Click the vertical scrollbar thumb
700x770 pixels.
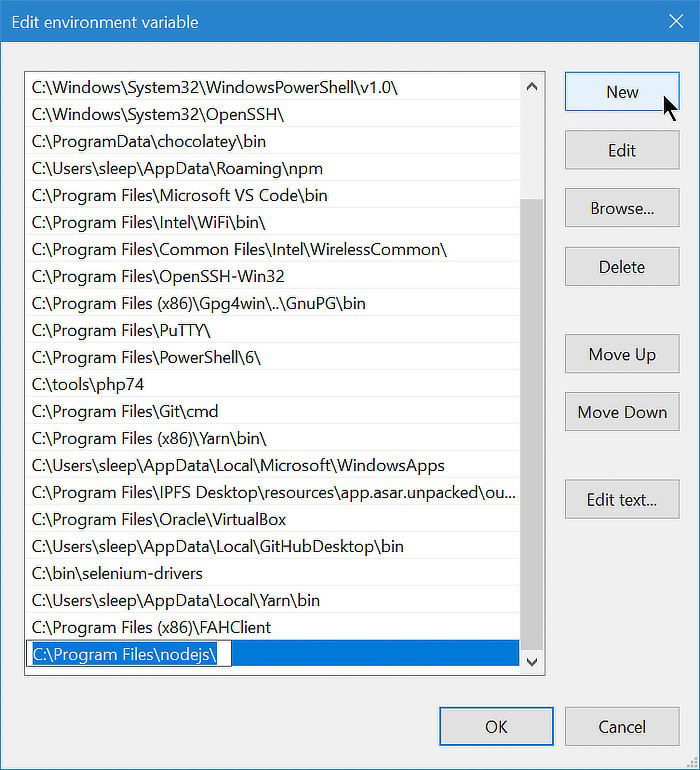[x=532, y=424]
